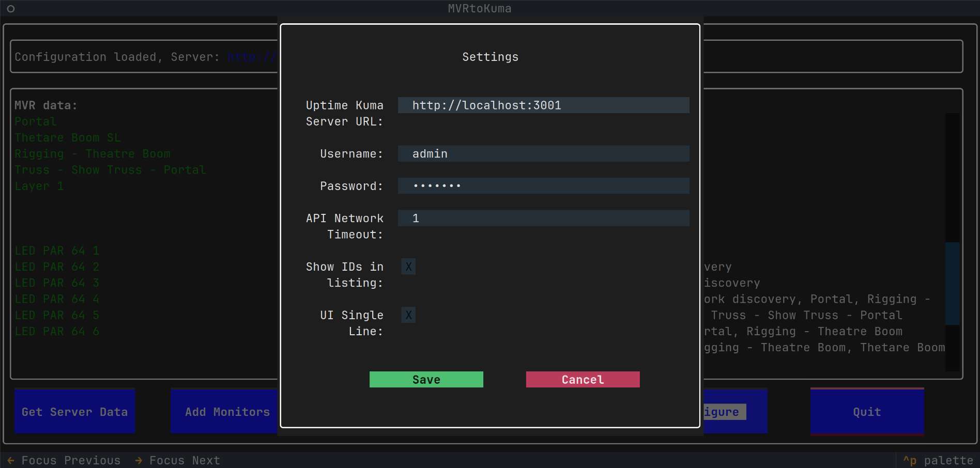Click the Cancel button in Settings
Viewport: 980px width, 468px height.
coord(583,380)
